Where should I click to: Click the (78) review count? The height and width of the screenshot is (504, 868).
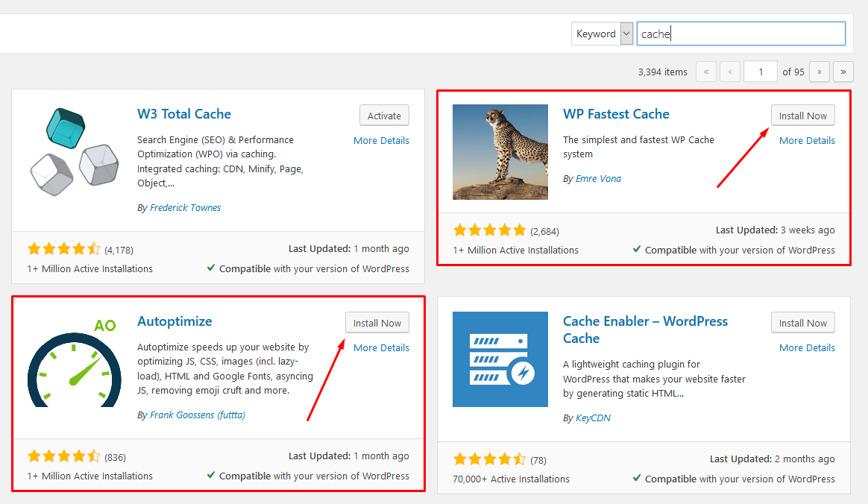tap(538, 460)
